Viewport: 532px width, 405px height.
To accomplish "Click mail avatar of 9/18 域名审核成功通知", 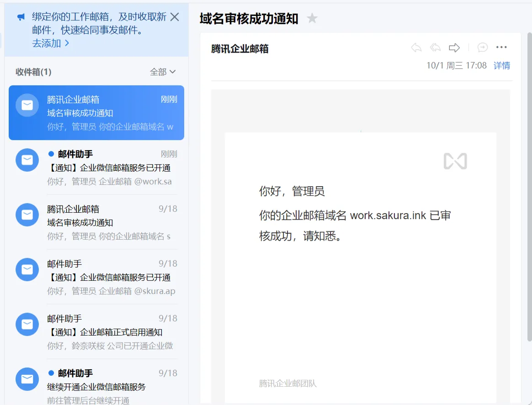I will pyautogui.click(x=27, y=215).
